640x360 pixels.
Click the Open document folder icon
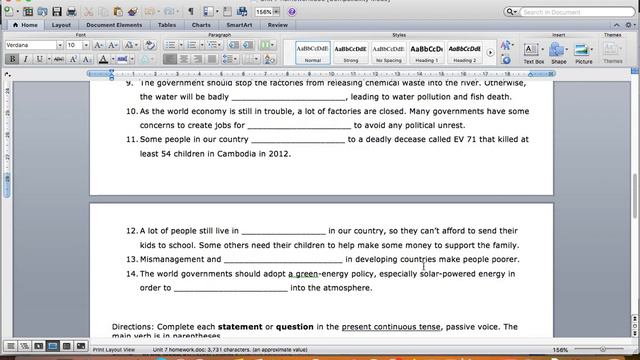(42, 11)
